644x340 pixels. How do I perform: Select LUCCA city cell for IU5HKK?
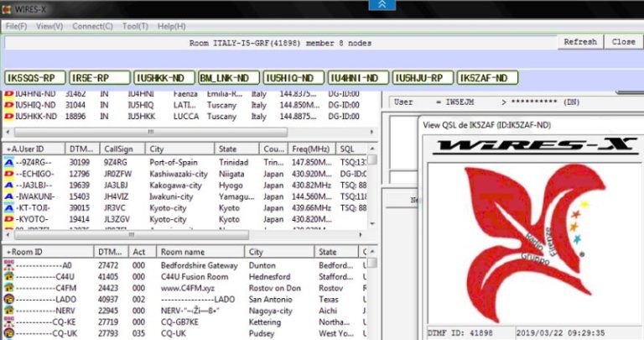click(x=185, y=117)
